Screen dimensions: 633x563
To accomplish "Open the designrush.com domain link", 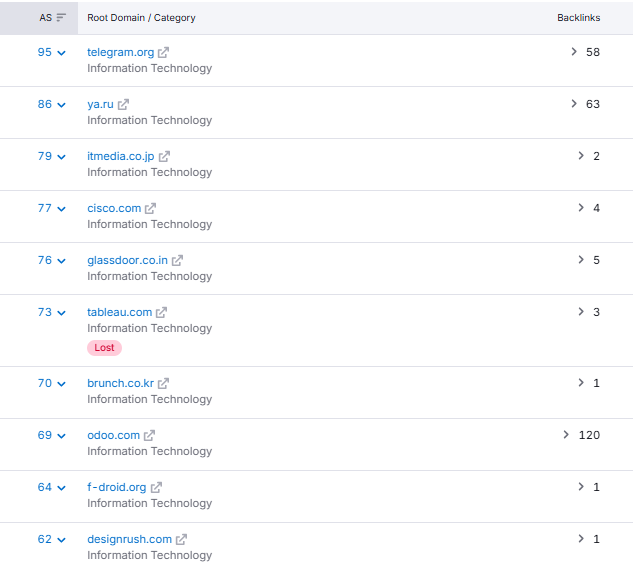I will (x=130, y=540).
